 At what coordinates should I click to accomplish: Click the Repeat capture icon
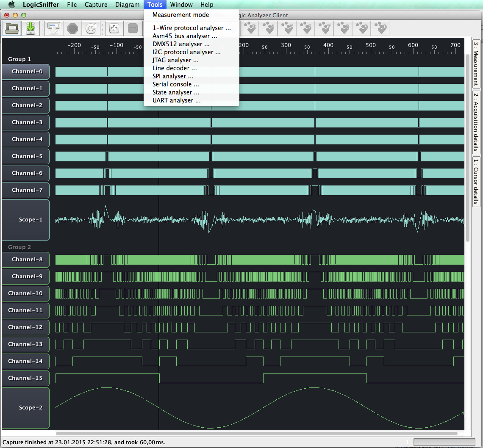point(91,28)
